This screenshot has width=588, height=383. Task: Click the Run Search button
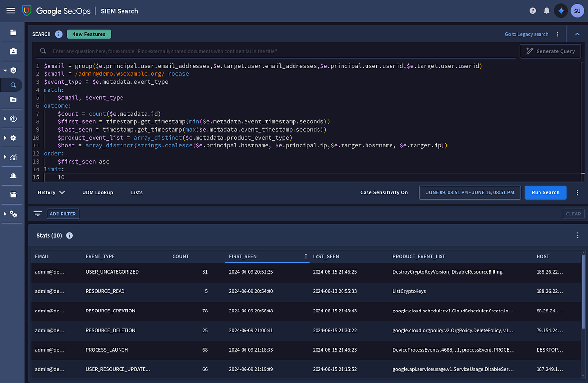click(x=545, y=192)
